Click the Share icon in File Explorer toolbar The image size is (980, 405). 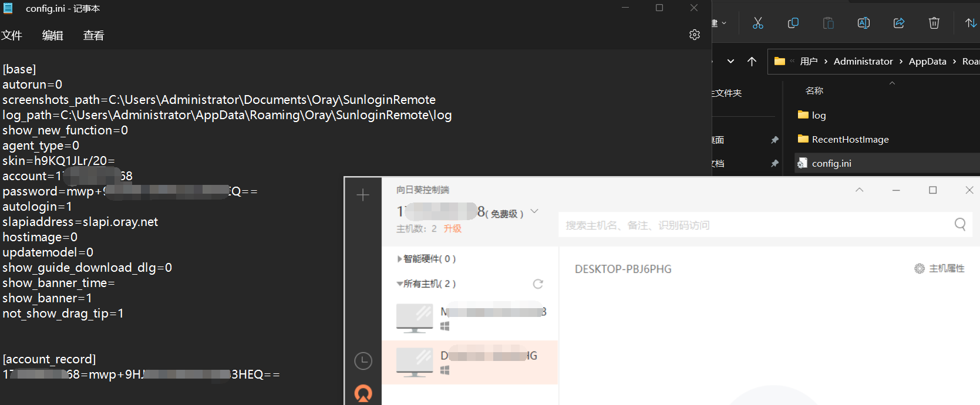pos(899,23)
